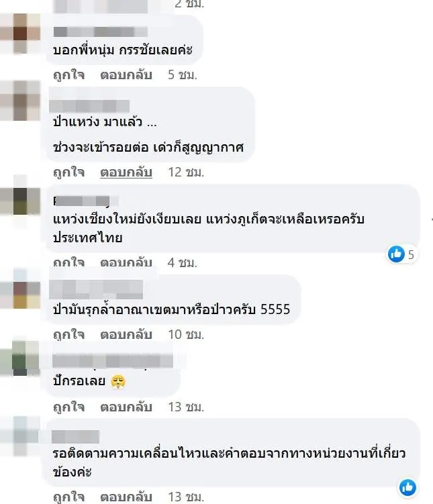The width and height of the screenshot is (433, 504).
Task: Click the 12 ชม. timestamp
Action: (x=186, y=172)
